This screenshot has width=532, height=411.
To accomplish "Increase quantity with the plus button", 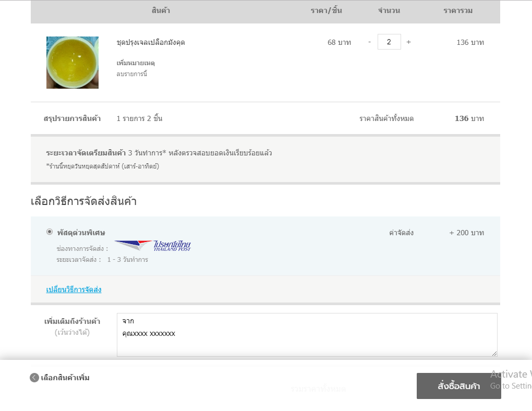I will tap(408, 42).
